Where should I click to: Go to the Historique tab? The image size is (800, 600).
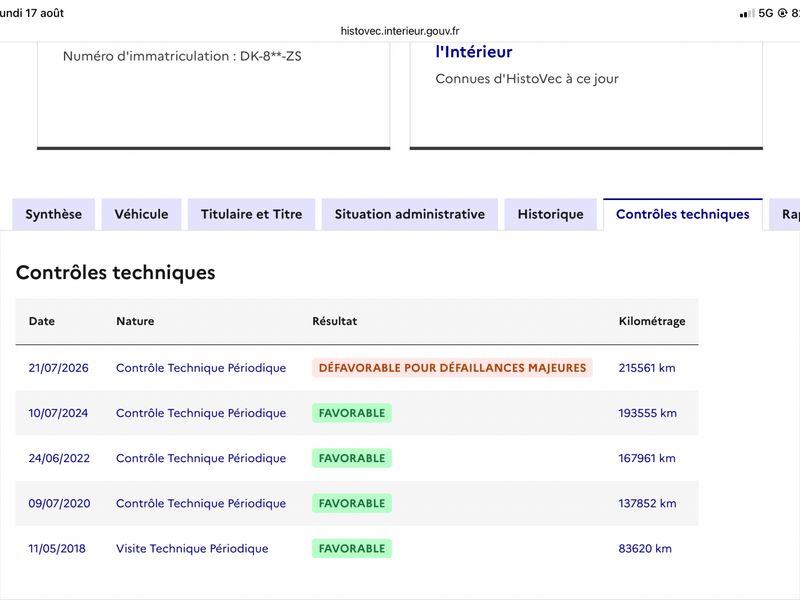coord(551,214)
